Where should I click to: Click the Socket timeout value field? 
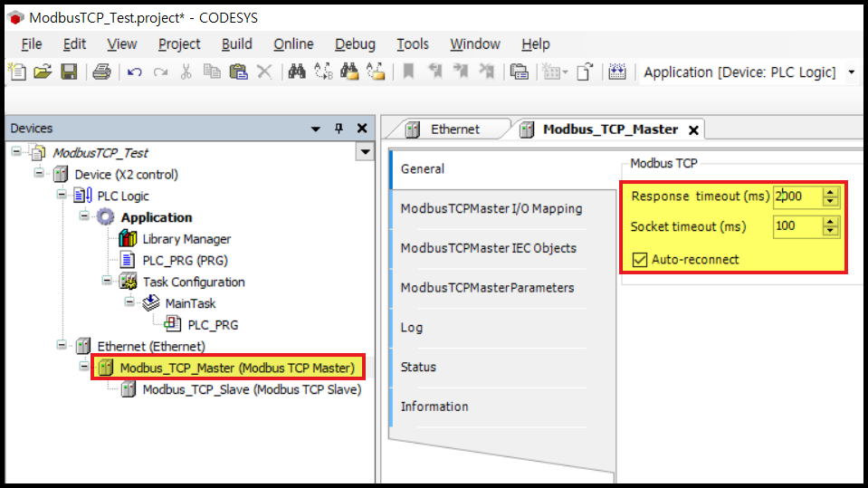(x=797, y=226)
